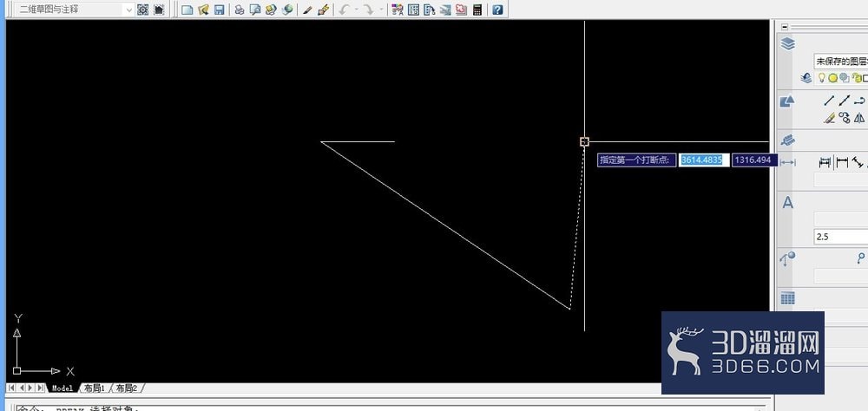Collapse the dashboard panel minus button

[785, 27]
